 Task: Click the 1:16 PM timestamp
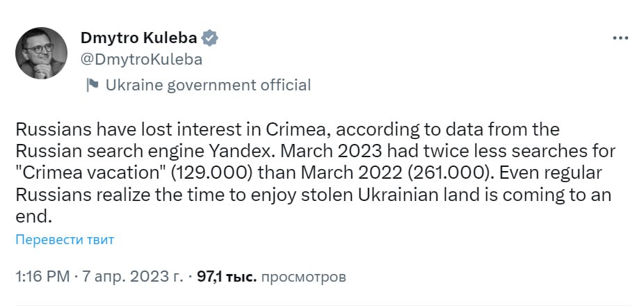point(42,277)
